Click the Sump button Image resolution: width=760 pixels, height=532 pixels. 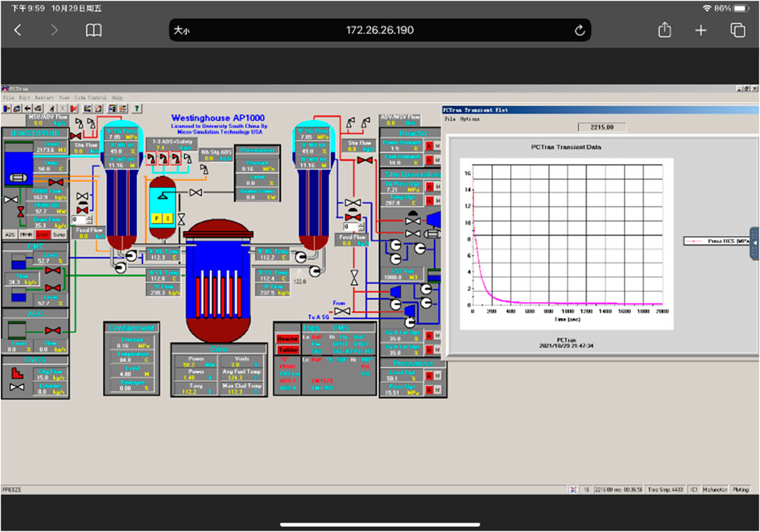(x=59, y=235)
